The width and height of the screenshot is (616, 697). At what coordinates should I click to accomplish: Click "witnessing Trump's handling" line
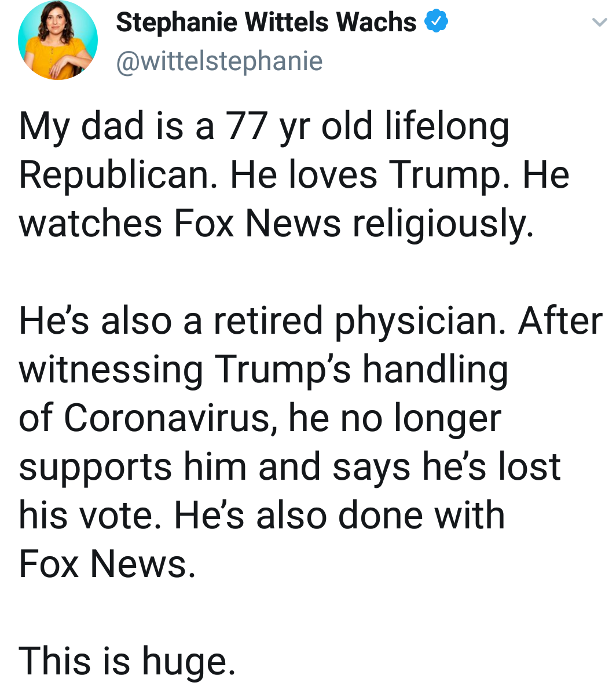(263, 370)
